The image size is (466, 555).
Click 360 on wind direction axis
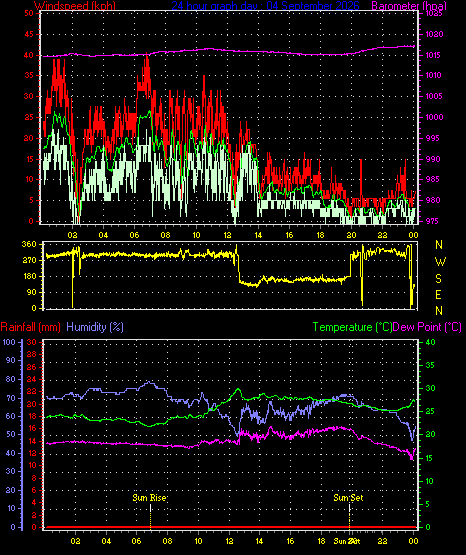point(29,244)
